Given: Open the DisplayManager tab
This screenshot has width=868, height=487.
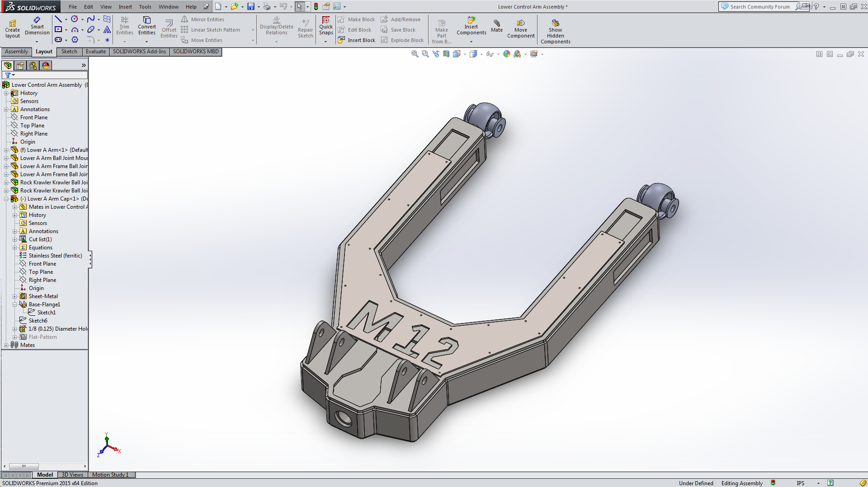Looking at the screenshot, I should pos(46,66).
